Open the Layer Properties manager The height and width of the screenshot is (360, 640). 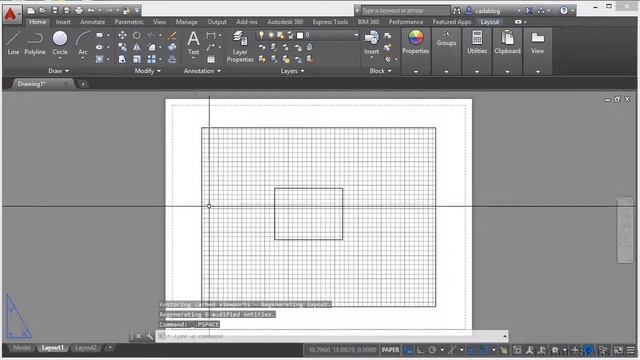[x=240, y=47]
